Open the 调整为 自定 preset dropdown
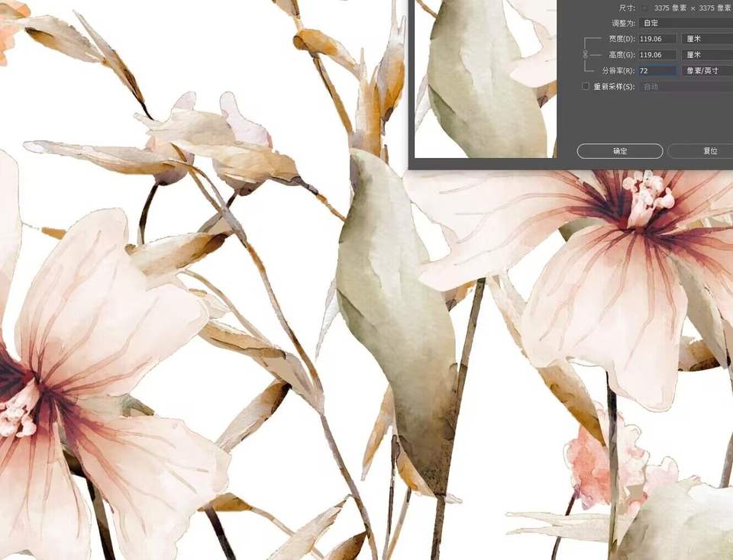 click(686, 23)
